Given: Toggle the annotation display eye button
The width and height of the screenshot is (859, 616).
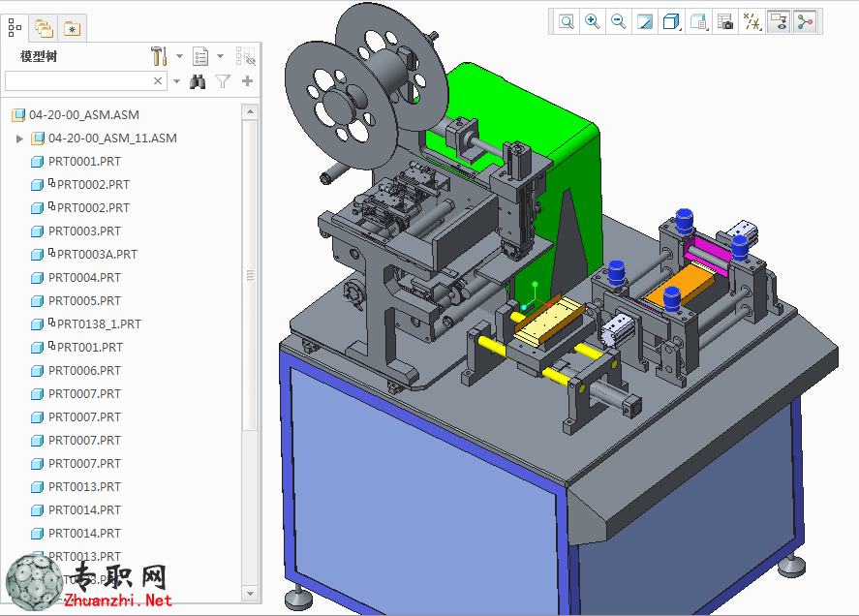Looking at the screenshot, I should 778,22.
